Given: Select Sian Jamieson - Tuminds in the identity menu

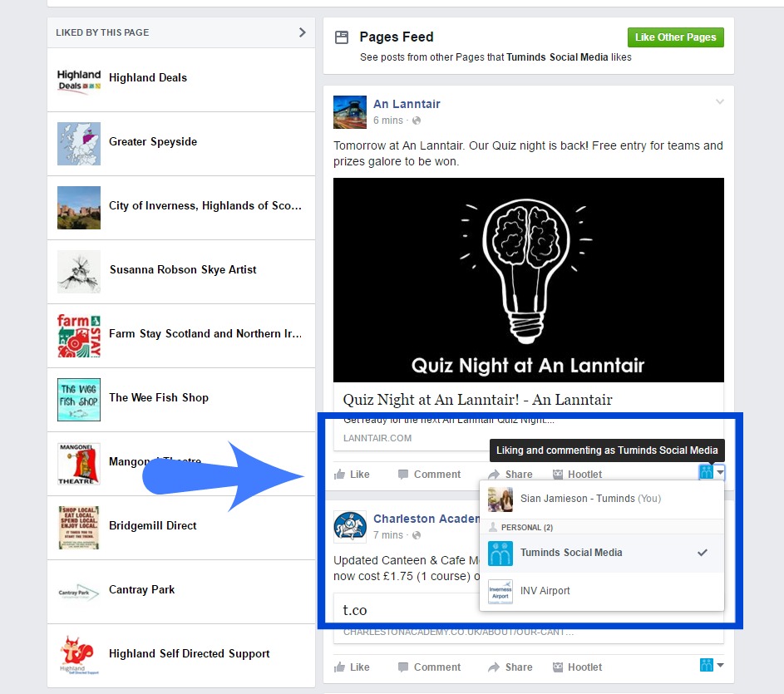Looking at the screenshot, I should (x=601, y=499).
